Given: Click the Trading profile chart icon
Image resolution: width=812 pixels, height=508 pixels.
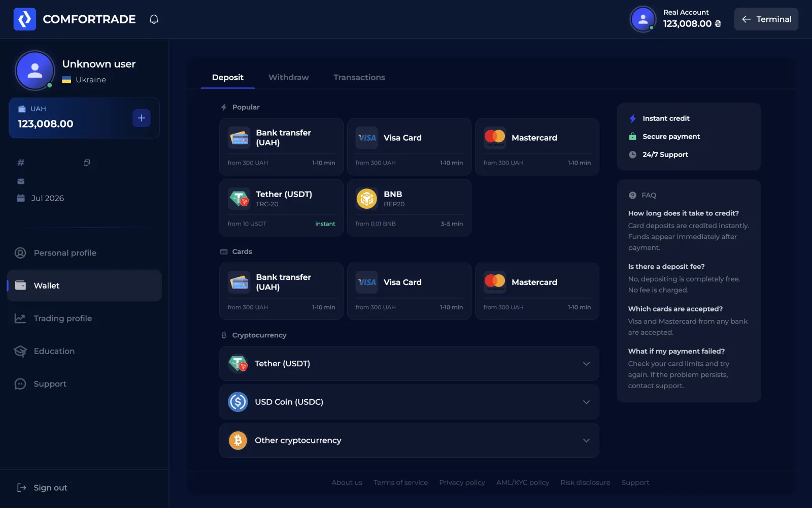Looking at the screenshot, I should coord(20,319).
